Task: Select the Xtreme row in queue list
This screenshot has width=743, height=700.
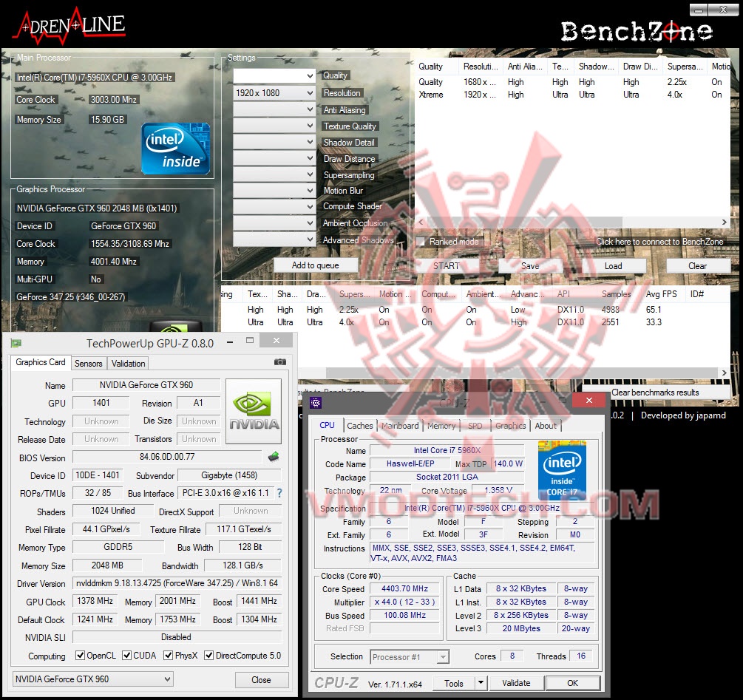Action: (572, 95)
